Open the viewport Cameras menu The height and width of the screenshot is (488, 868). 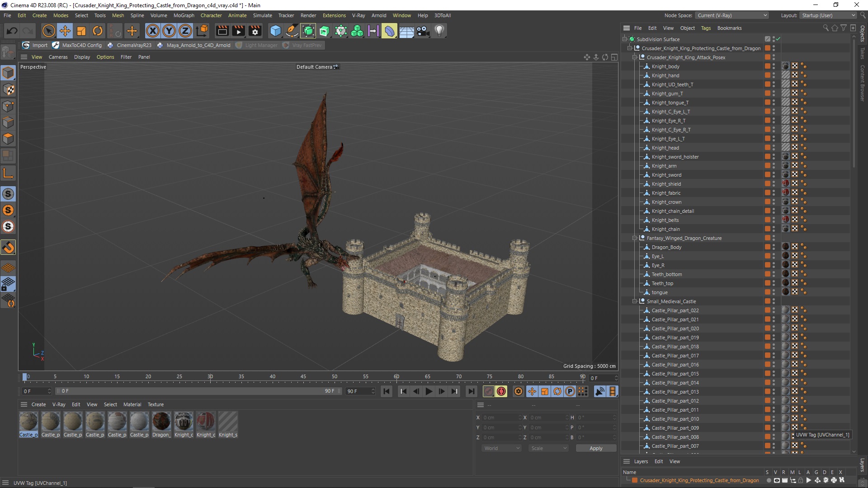pyautogui.click(x=58, y=57)
